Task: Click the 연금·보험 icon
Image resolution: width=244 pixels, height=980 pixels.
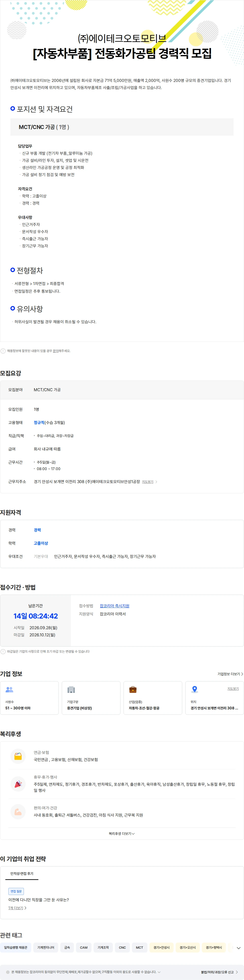Action: point(18,756)
